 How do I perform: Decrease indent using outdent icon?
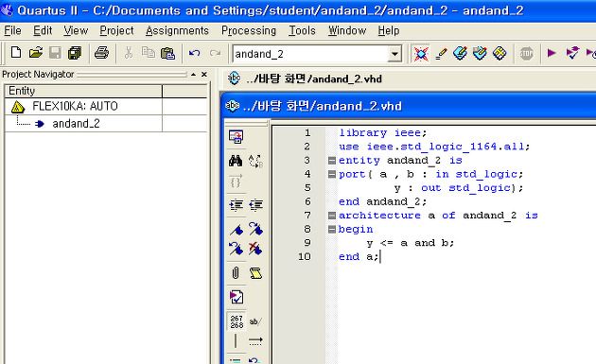255,205
